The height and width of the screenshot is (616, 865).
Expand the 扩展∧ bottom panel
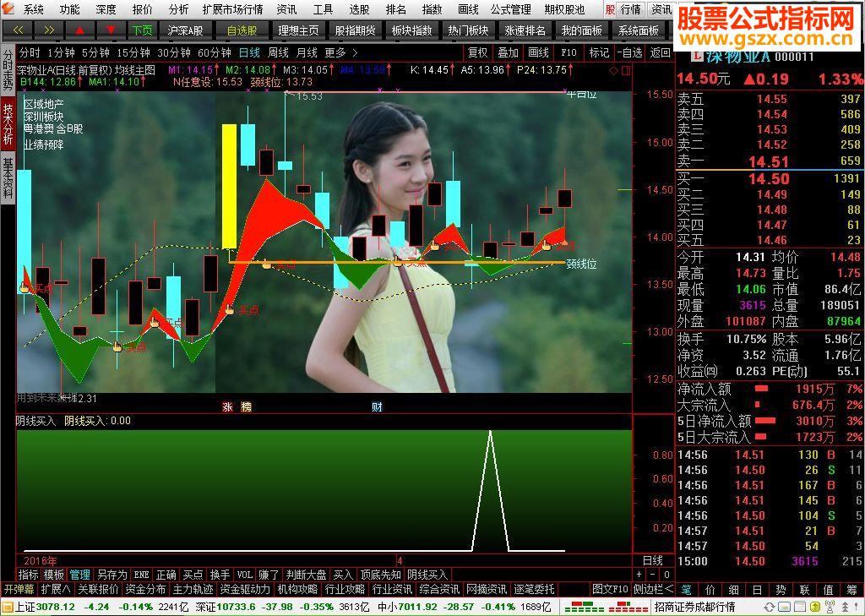click(x=56, y=590)
